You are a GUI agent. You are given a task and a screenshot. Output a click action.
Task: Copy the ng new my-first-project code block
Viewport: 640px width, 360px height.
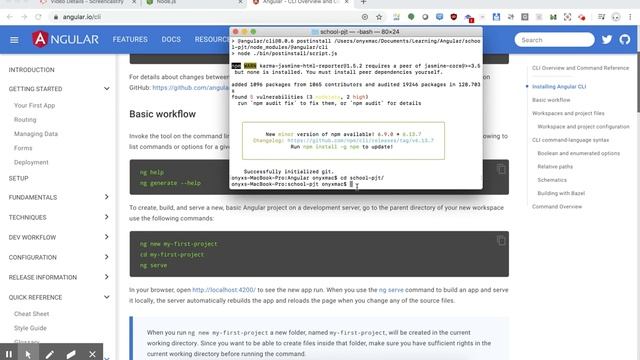(501, 240)
